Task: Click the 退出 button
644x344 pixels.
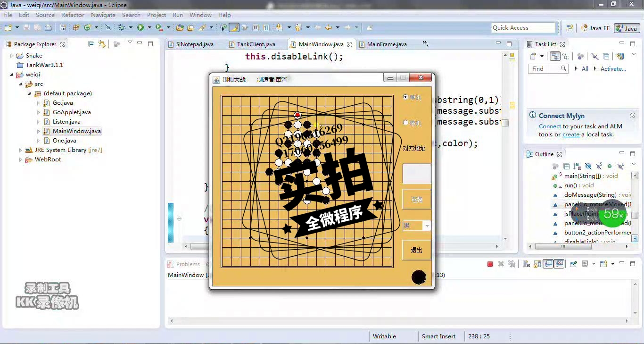Action: (417, 250)
